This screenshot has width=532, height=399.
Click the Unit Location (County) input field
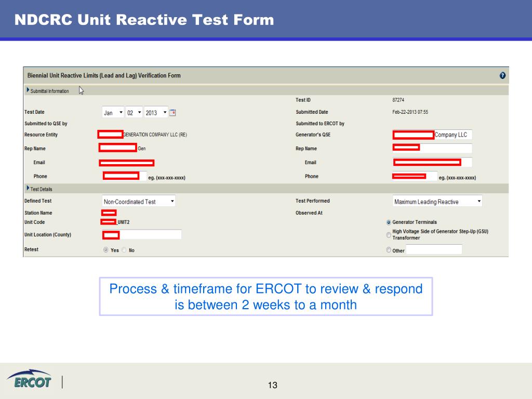point(141,235)
